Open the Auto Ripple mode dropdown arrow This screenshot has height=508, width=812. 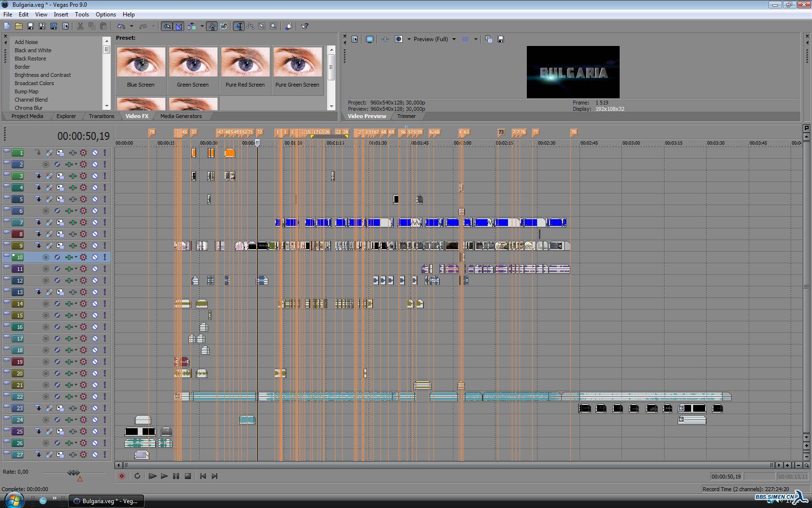tap(202, 26)
